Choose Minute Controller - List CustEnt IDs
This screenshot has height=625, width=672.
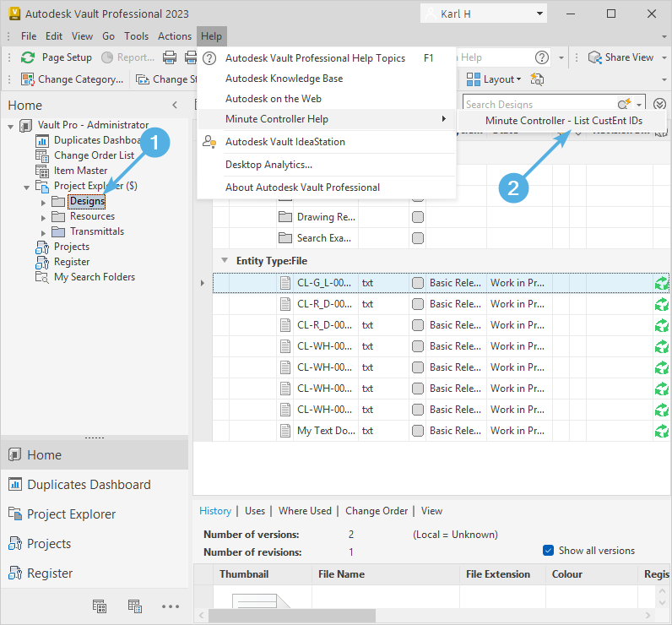coord(562,121)
